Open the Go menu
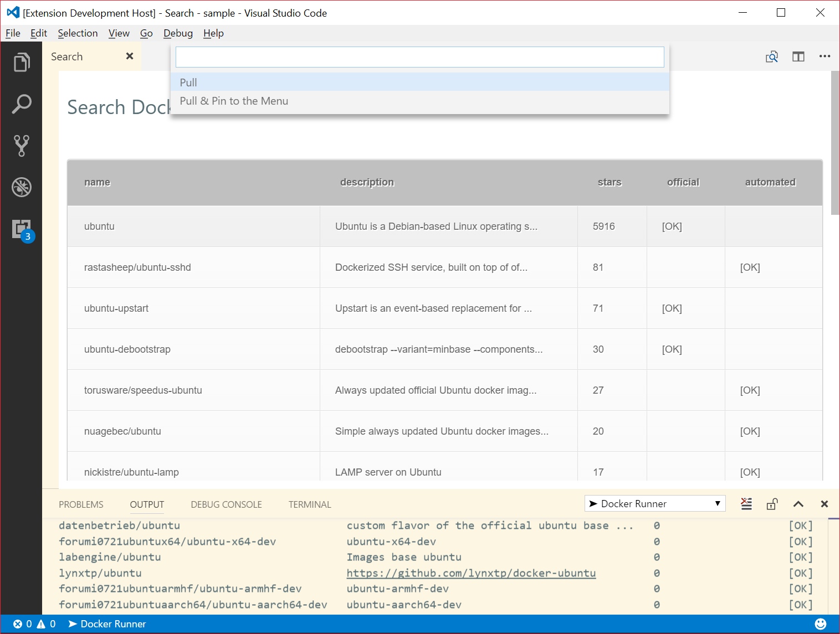 click(146, 33)
